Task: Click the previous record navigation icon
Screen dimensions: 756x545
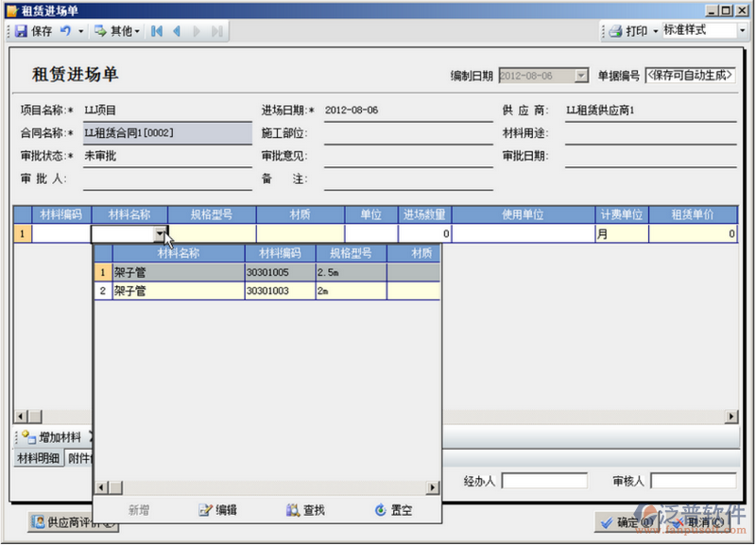Action: [x=176, y=30]
